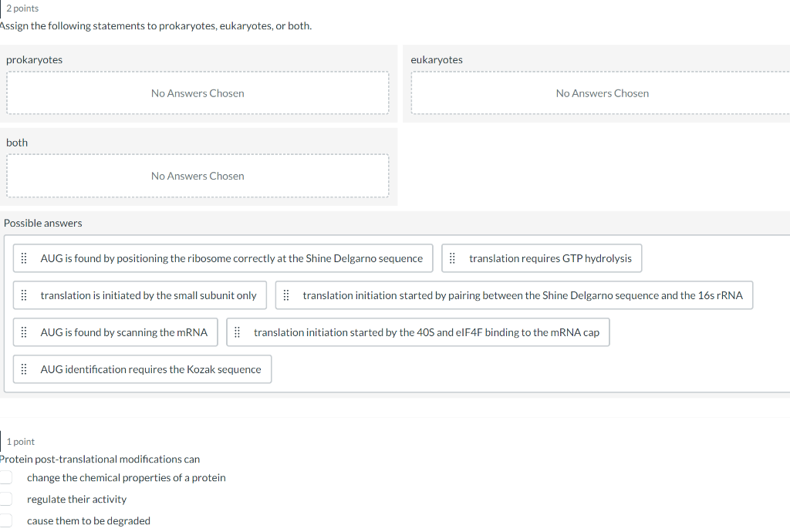
Task: Choose Shine Delgarno and 16s rRNA pairing answer
Action: (x=522, y=295)
